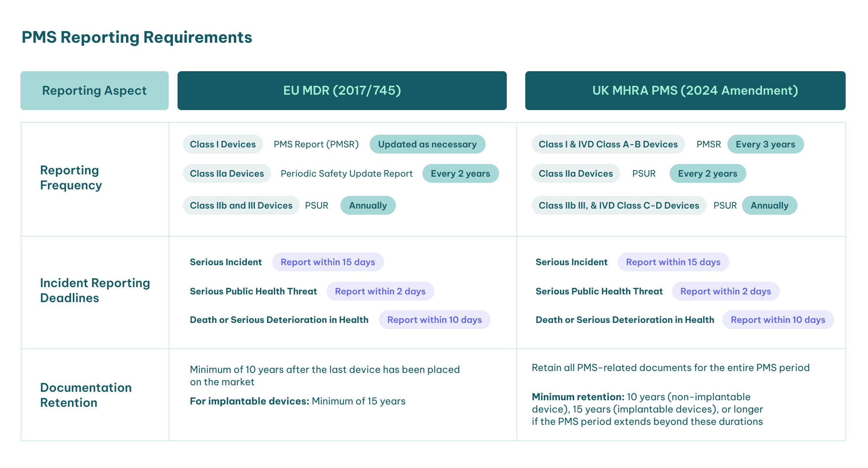868x468 pixels.
Task: Click Minimum of 10 years after last device text
Action: pyautogui.click(x=325, y=376)
